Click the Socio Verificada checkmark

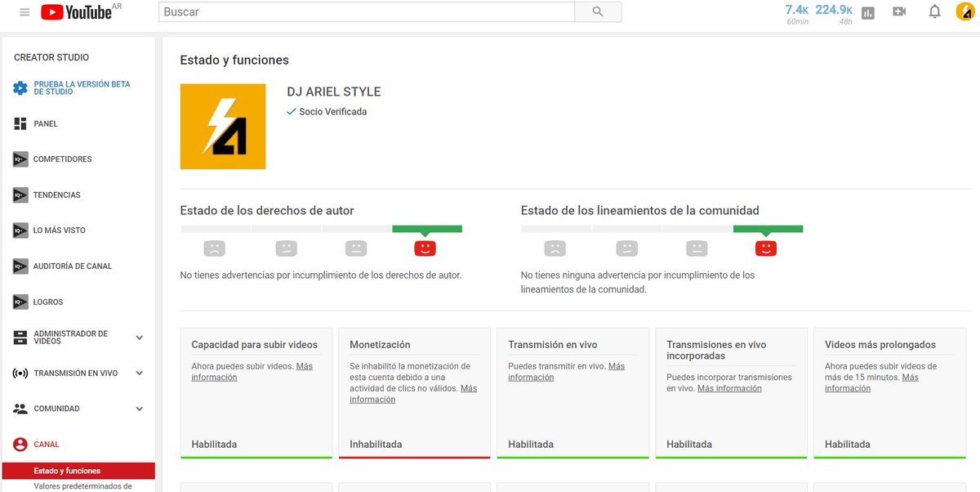coord(292,112)
